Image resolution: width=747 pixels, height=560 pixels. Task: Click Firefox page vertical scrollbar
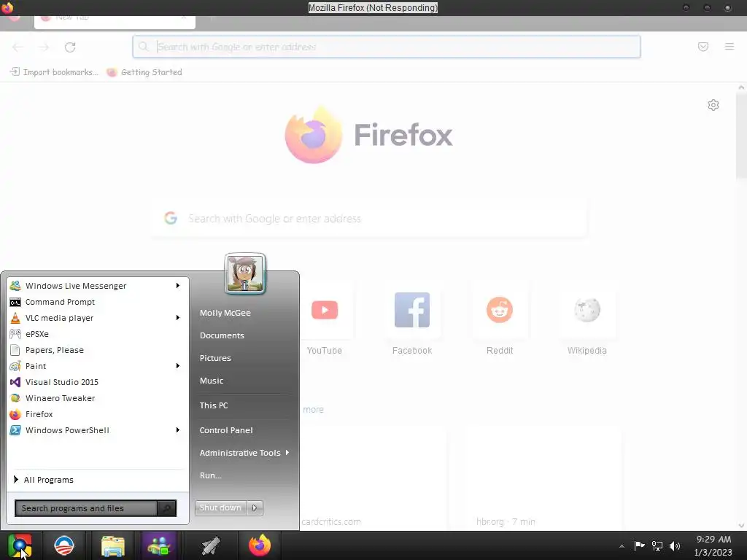741,136
